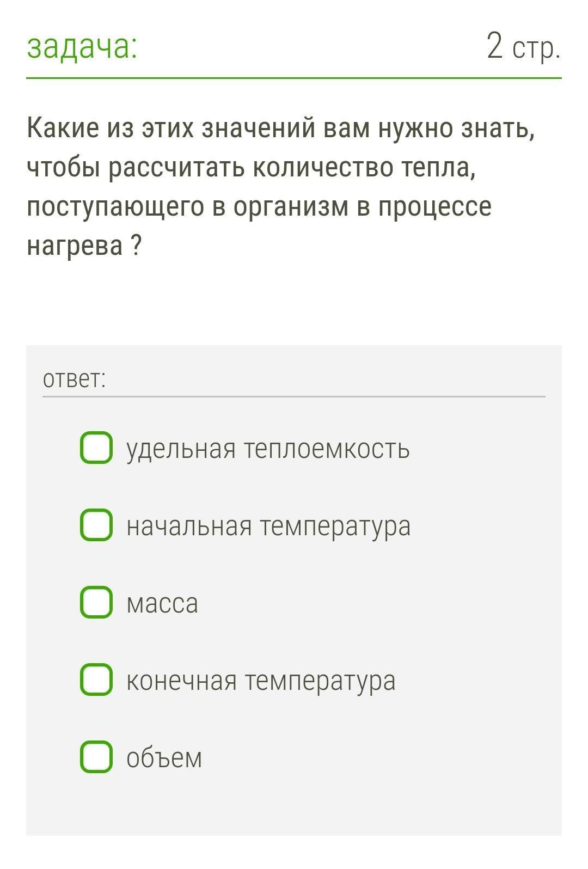Click the "объем" answer label text

tap(164, 758)
